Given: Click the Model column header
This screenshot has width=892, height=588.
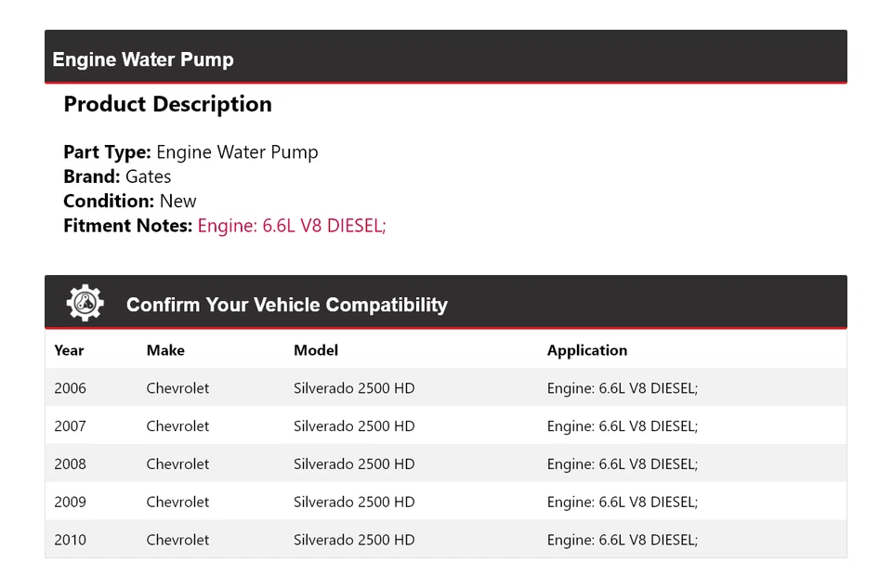Looking at the screenshot, I should pos(316,350).
